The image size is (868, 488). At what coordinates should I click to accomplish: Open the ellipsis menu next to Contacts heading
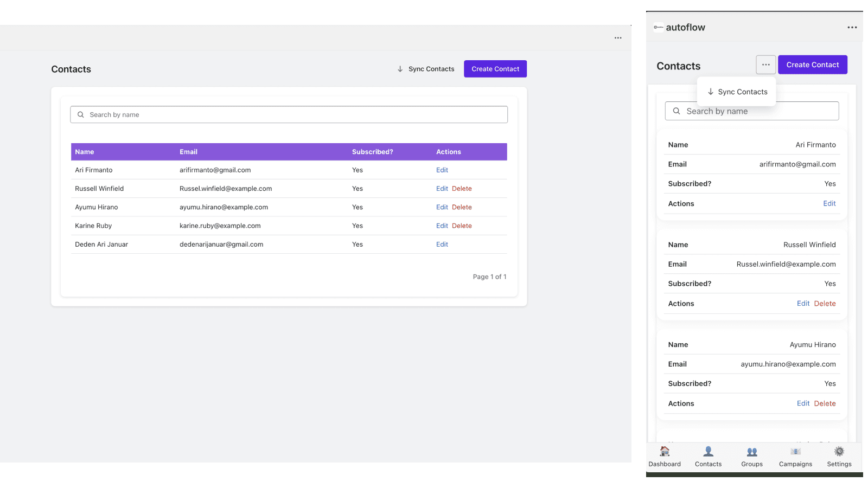click(x=765, y=65)
